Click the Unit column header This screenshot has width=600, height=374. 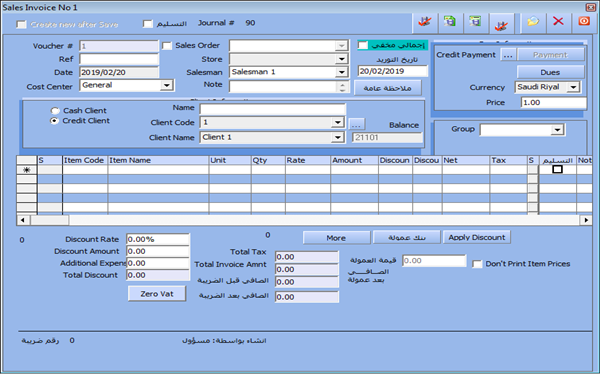pyautogui.click(x=230, y=160)
